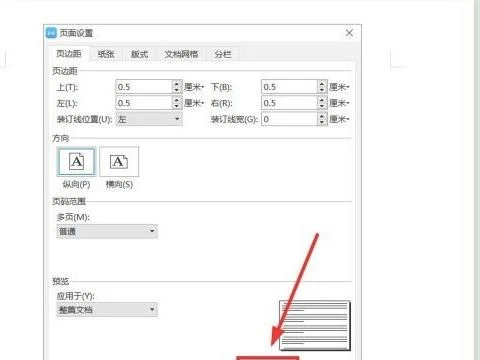Decrease the 上(T) margin with down arrow

tap(177, 90)
